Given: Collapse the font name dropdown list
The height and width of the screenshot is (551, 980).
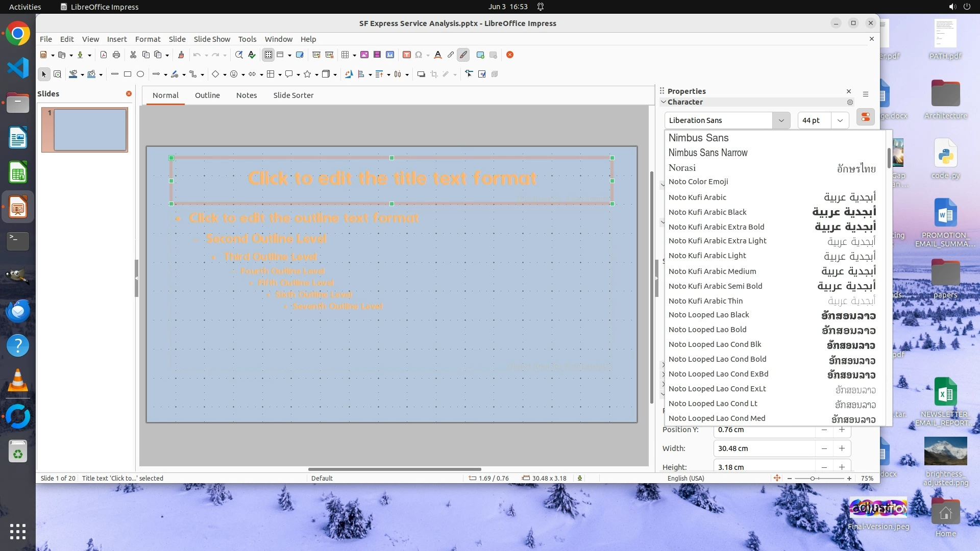Looking at the screenshot, I should pyautogui.click(x=780, y=120).
